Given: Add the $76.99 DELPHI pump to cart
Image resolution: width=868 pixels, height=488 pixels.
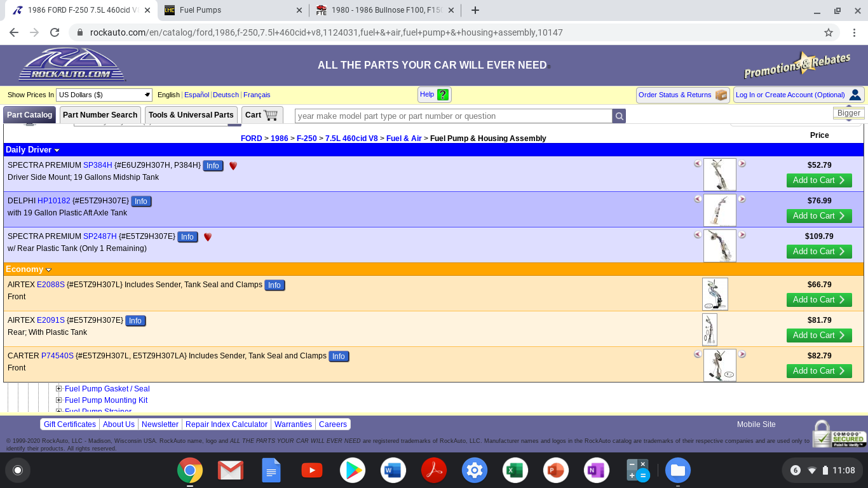Looking at the screenshot, I should pyautogui.click(x=818, y=216).
